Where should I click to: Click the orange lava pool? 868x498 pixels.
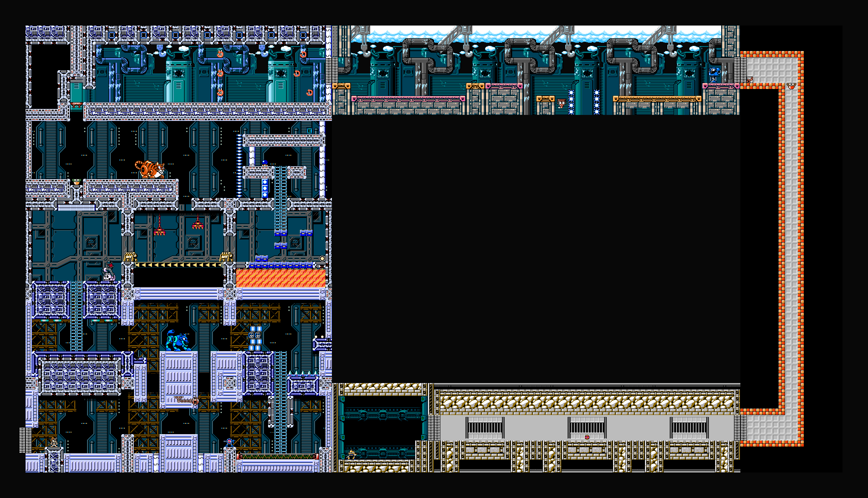(x=281, y=277)
